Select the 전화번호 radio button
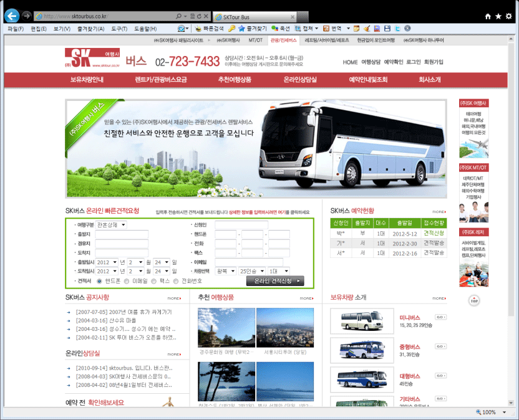Screen dimensions: 519x420 176,281
